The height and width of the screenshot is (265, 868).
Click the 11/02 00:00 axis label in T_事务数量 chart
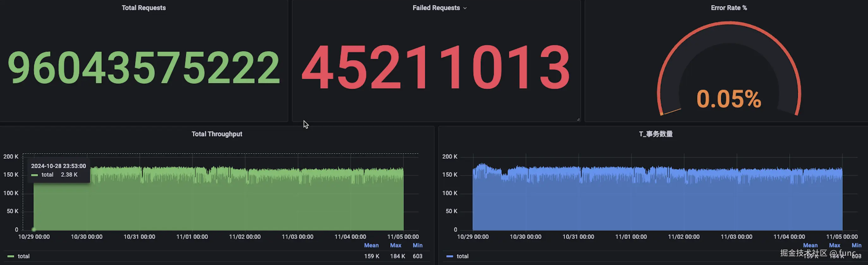(x=684, y=237)
